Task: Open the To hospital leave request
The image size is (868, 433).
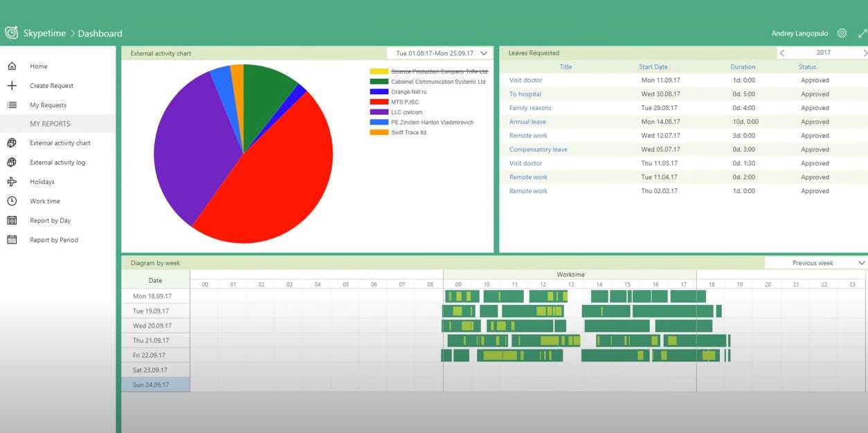Action: pos(525,94)
